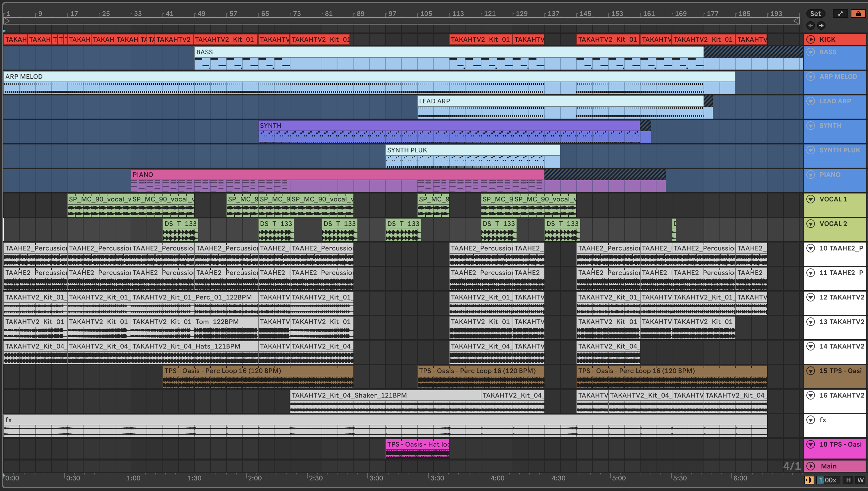Select the SYNTH PLUK MIDI clip
The image size is (868, 491).
pos(472,150)
